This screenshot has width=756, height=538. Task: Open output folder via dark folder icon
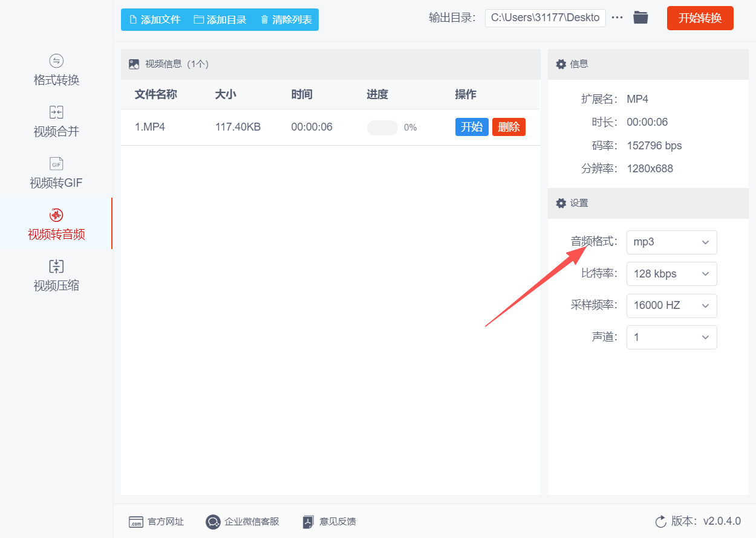click(640, 18)
